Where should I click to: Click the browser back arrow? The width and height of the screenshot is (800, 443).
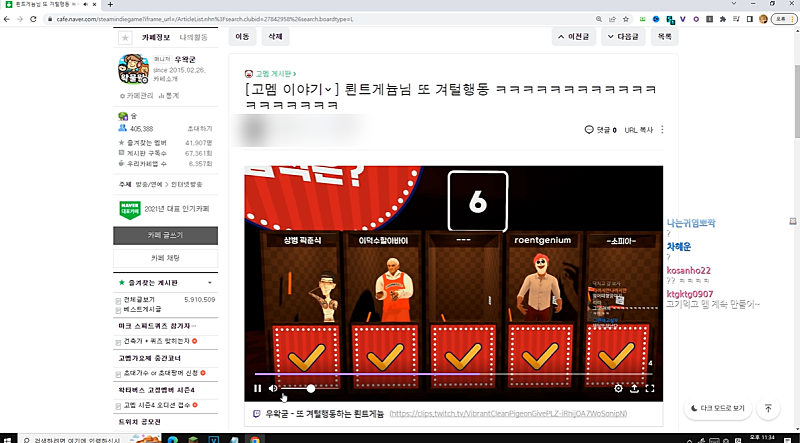pos(7,19)
